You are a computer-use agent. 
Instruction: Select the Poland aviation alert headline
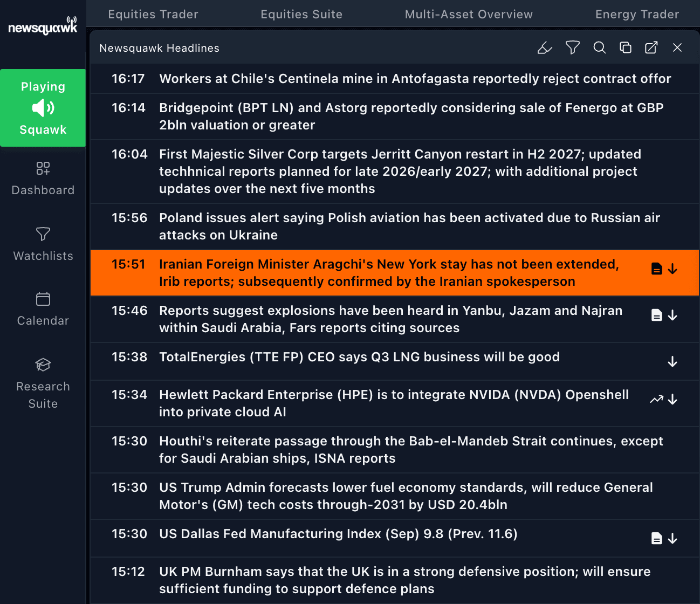click(395, 226)
